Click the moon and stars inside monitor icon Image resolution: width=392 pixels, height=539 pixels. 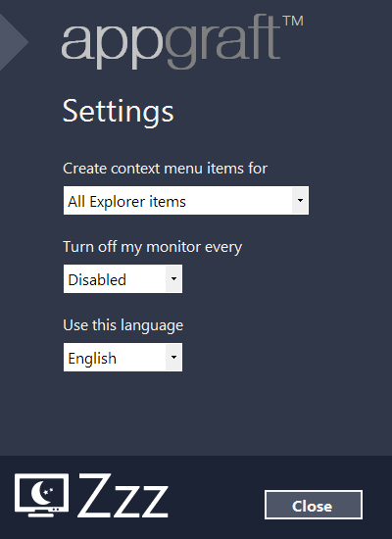click(x=41, y=492)
